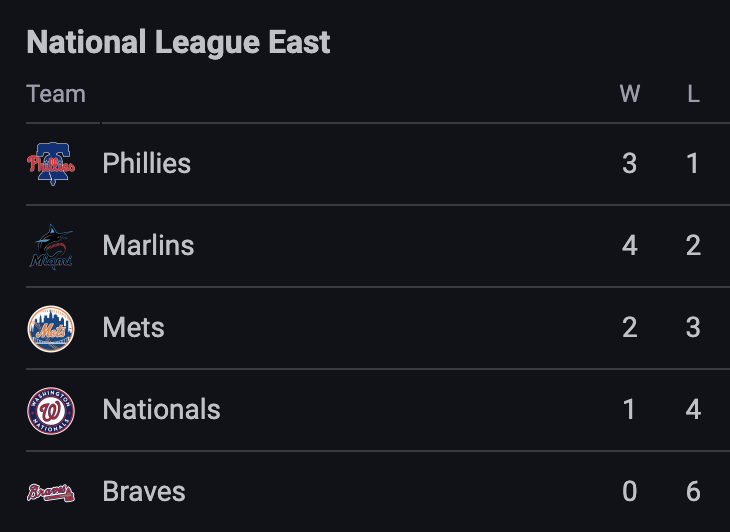The width and height of the screenshot is (730, 532).
Task: Click the L column header
Action: [x=693, y=95]
